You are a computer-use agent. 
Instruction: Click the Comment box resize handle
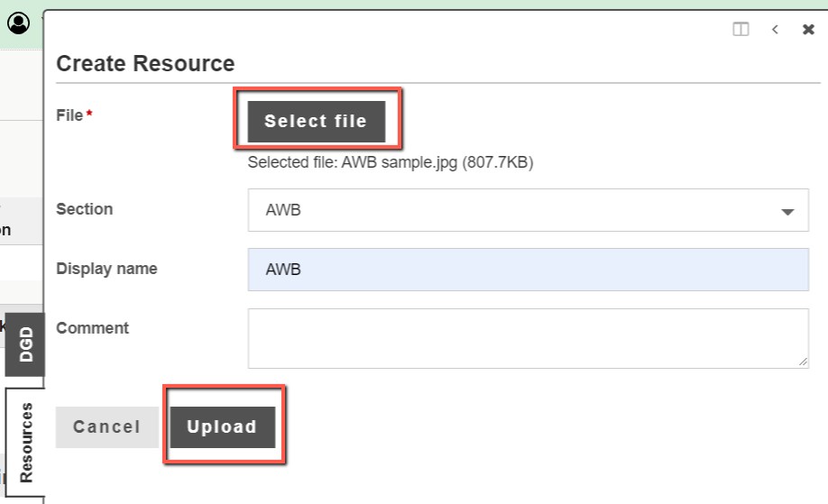[x=803, y=362]
